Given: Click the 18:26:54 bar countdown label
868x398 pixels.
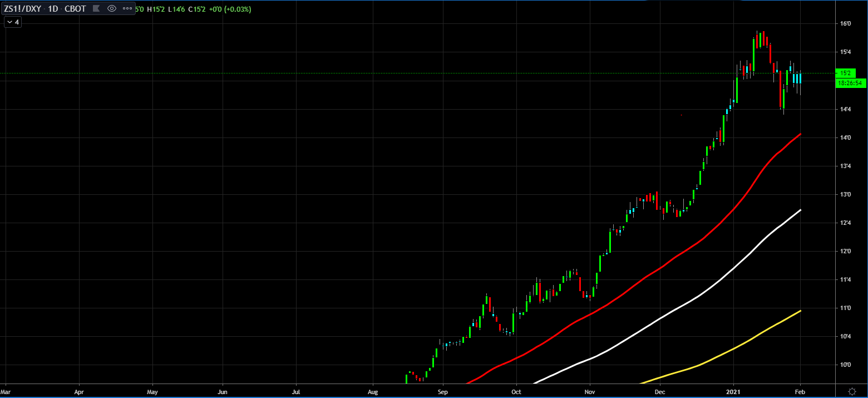Looking at the screenshot, I should point(851,83).
